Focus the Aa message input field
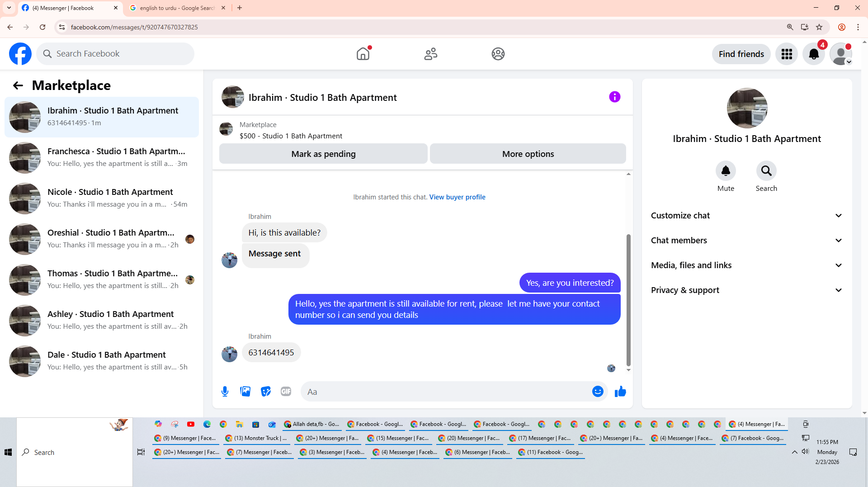This screenshot has height=487, width=868. pyautogui.click(x=445, y=392)
